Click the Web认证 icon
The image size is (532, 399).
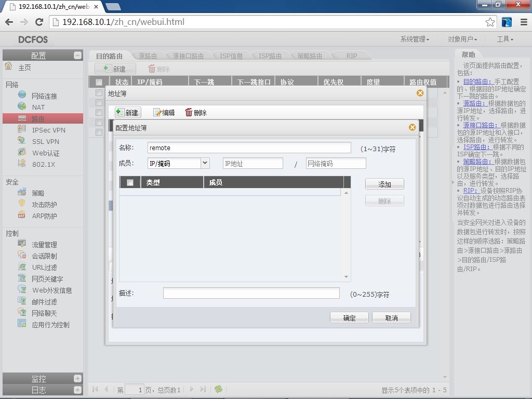[22, 152]
